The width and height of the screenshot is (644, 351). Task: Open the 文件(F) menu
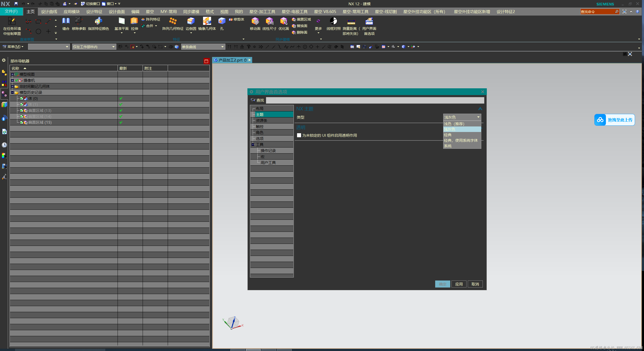coord(11,12)
